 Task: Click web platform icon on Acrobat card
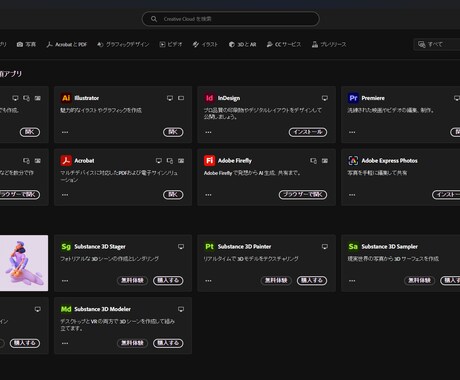[181, 161]
